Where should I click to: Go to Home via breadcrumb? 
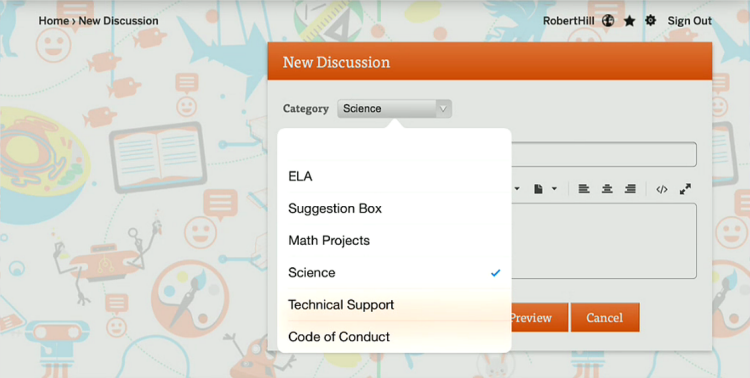click(54, 21)
